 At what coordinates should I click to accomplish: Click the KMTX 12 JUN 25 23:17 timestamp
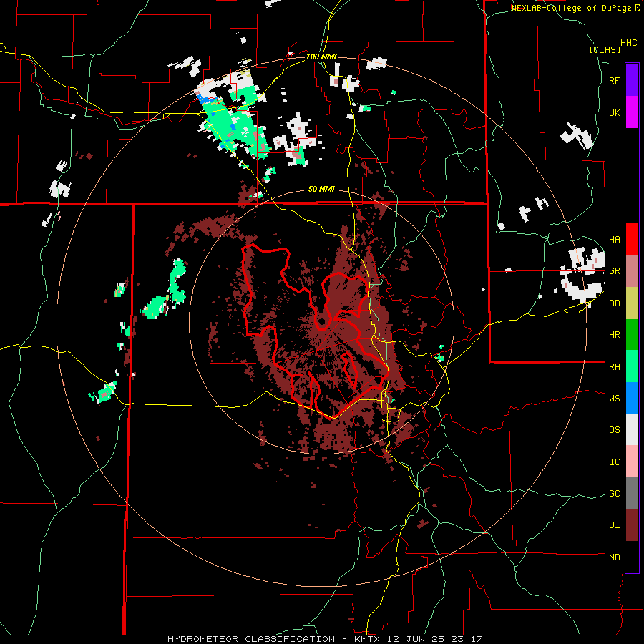[x=418, y=639]
